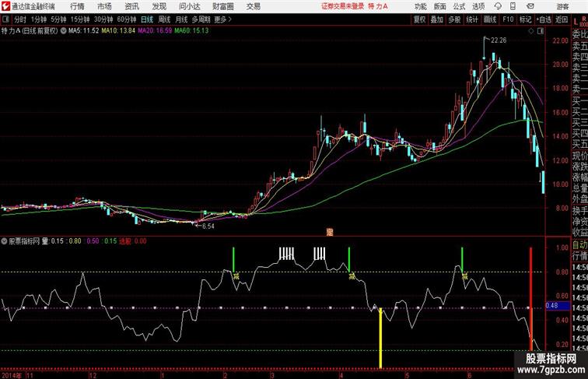Click the 游客 account label

pos(562,6)
